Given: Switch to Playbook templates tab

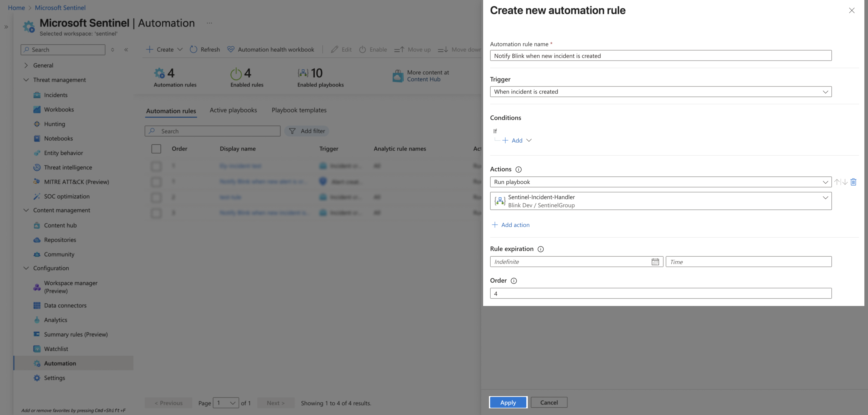Looking at the screenshot, I should [299, 110].
